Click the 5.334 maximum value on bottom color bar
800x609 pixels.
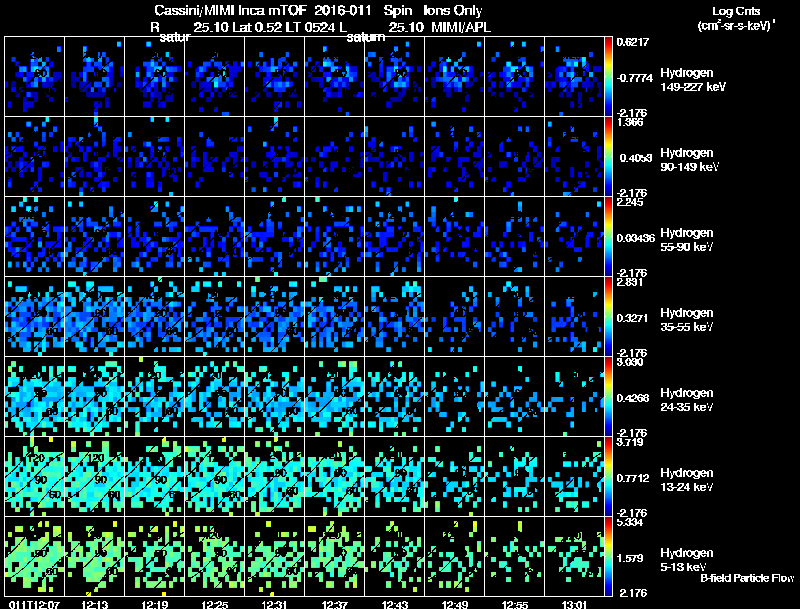[x=630, y=522]
